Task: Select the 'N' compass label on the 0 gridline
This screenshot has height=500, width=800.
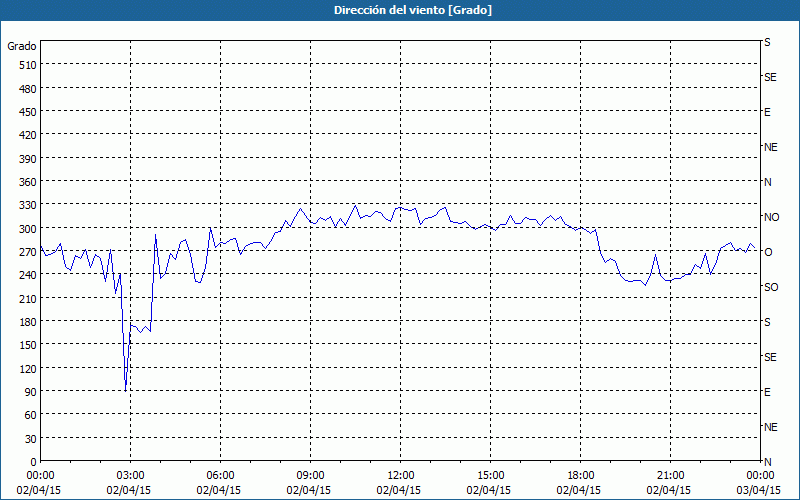Action: 767,462
